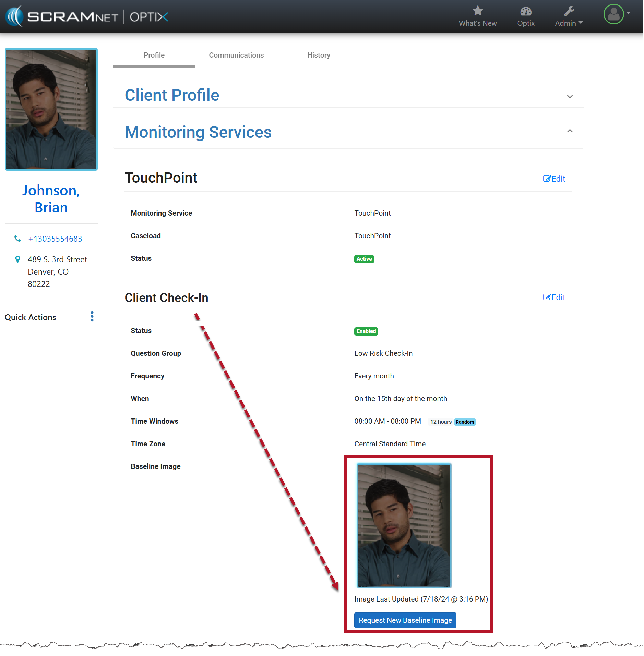Image resolution: width=644 pixels, height=656 pixels.
Task: Switch to the History tab
Action: tap(318, 55)
